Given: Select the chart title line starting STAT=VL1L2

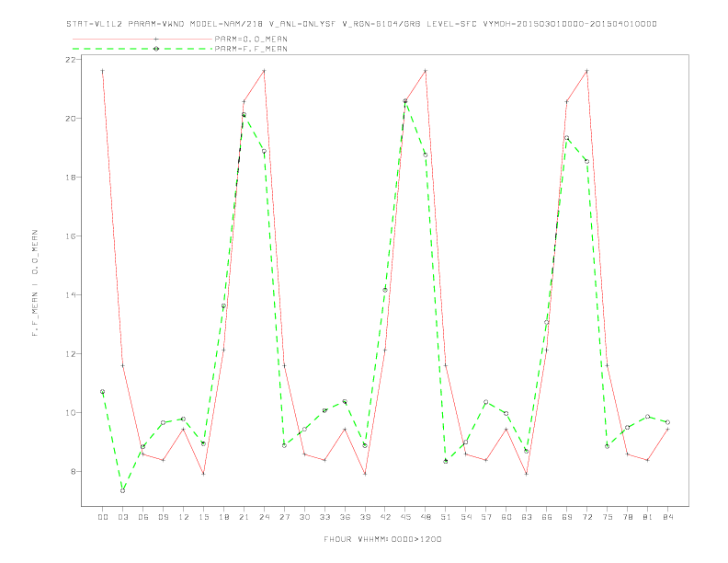Looking at the screenshot, I should pyautogui.click(x=361, y=24).
